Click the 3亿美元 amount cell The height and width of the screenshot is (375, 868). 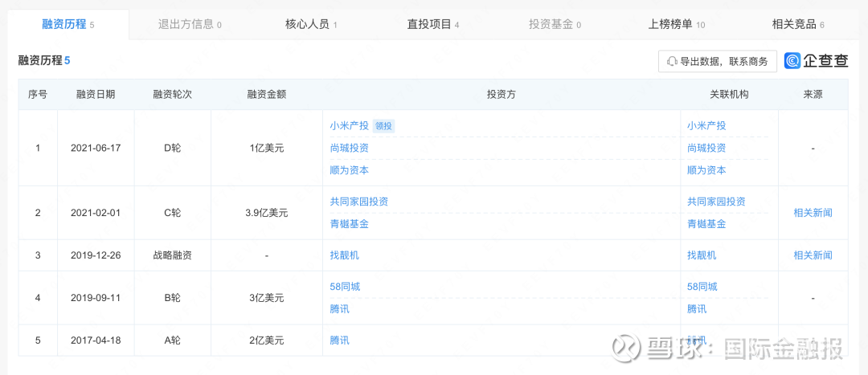266,298
